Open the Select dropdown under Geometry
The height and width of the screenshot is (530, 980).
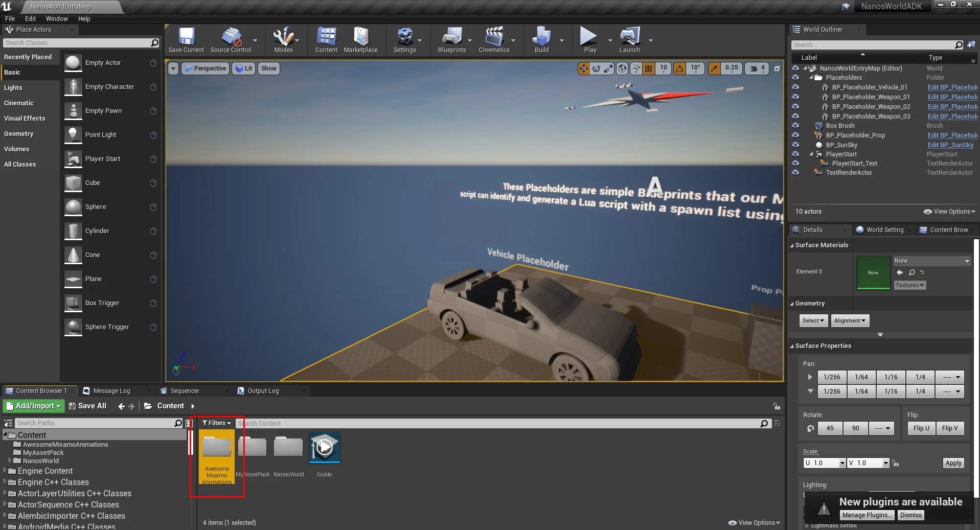[813, 321]
